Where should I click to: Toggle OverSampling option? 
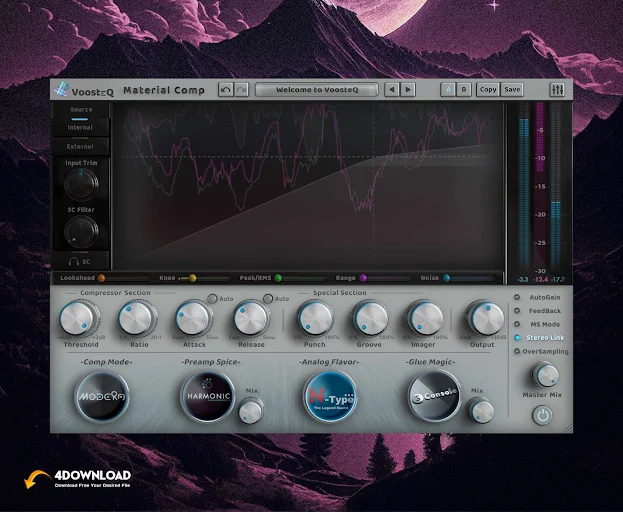coord(517,351)
